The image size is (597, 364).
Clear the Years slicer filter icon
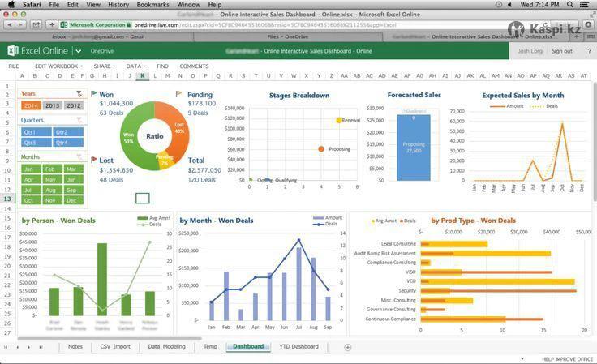tap(79, 93)
